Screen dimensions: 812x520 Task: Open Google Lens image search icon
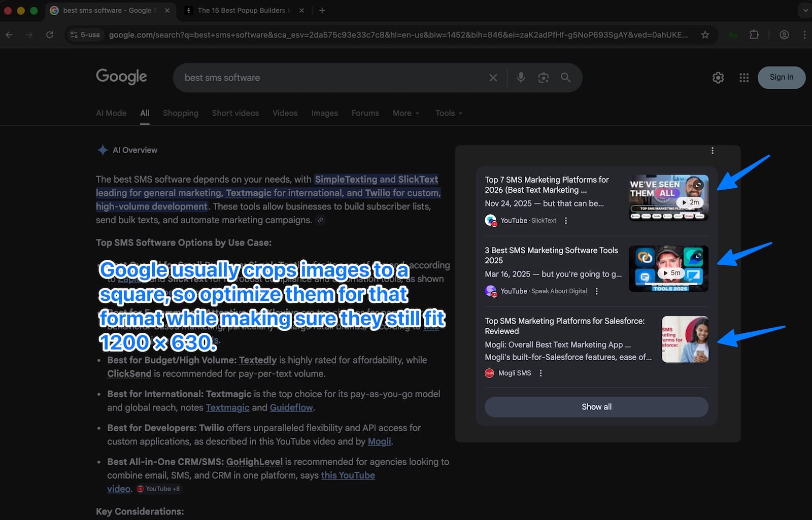tap(543, 78)
